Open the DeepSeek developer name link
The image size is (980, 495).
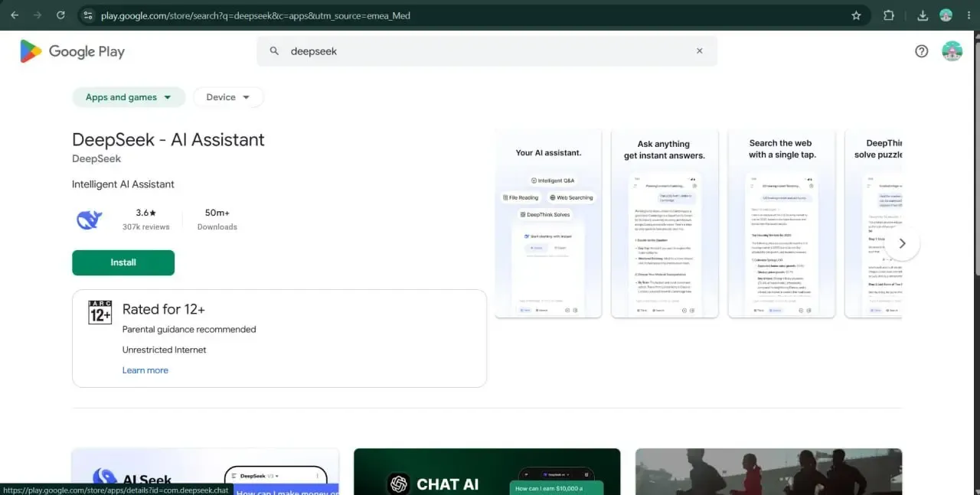tap(96, 159)
